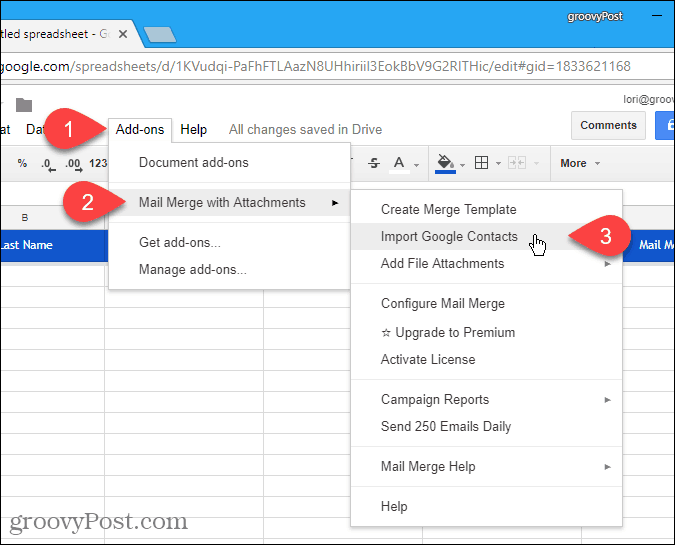The image size is (675, 545).
Task: Click the text color A icon
Action: 399,164
